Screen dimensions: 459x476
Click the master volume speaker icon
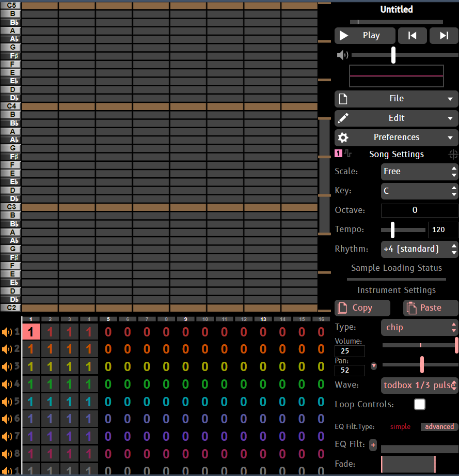[343, 55]
